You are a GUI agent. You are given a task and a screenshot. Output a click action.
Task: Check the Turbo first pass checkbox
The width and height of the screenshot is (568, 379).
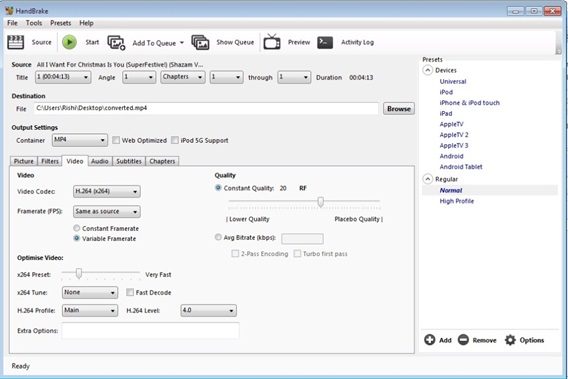pos(297,254)
